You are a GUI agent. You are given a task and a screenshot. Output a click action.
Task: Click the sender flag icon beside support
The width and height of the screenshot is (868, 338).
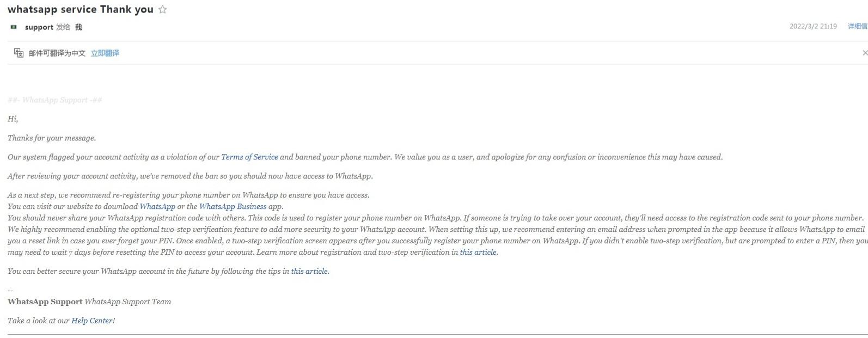coord(14,27)
